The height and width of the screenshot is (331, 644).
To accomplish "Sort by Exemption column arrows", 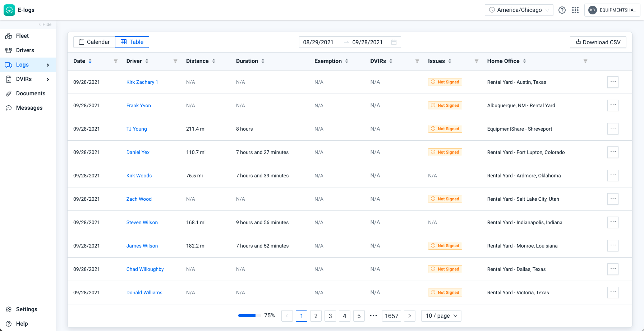I will point(347,61).
